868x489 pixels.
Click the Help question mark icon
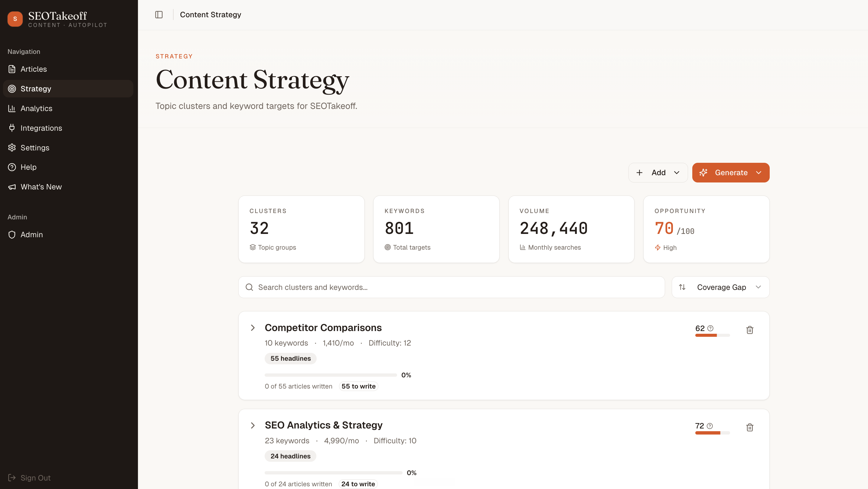pyautogui.click(x=12, y=167)
